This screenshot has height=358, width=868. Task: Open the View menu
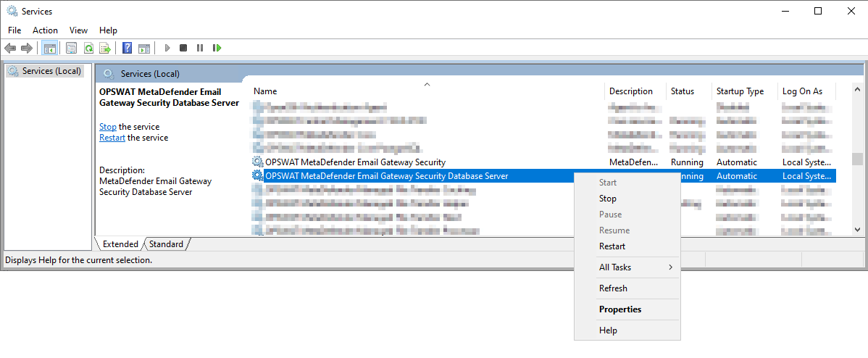coord(78,30)
